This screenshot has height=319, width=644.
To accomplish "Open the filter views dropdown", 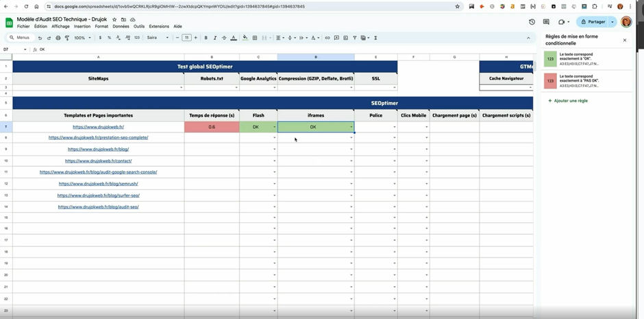I will tap(364, 38).
